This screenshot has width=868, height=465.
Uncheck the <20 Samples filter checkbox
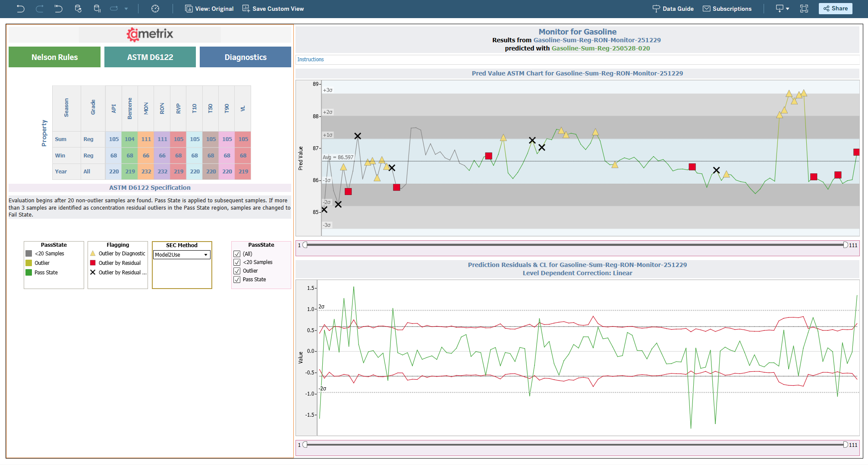[237, 262]
